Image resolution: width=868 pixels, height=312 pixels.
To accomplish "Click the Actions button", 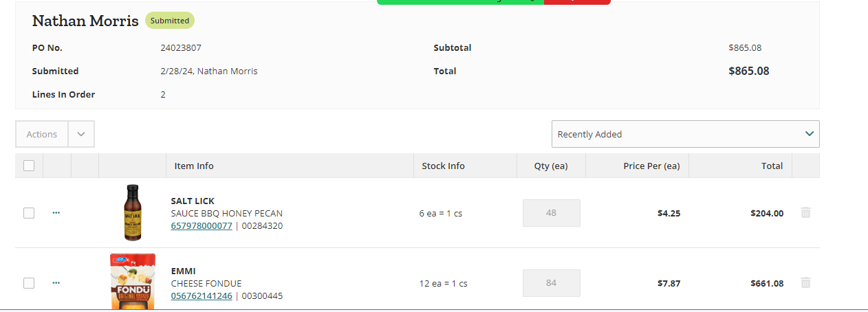I will pyautogui.click(x=42, y=134).
